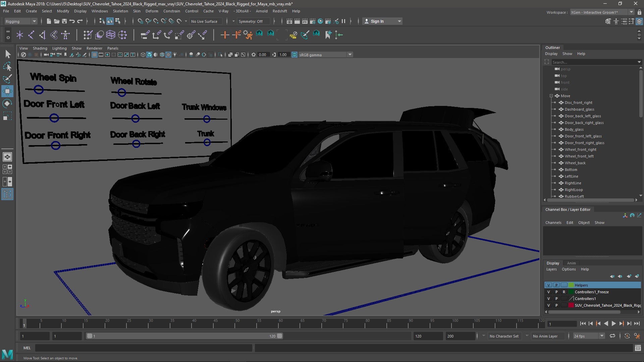Toggle visibility of Controllers1_Freeze layer
This screenshot has width=644, height=362.
tap(548, 292)
